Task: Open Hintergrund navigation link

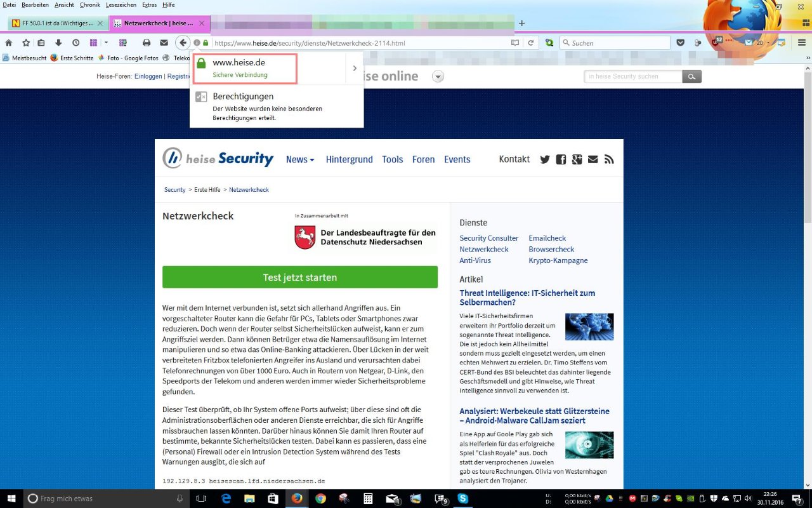Action: [349, 159]
